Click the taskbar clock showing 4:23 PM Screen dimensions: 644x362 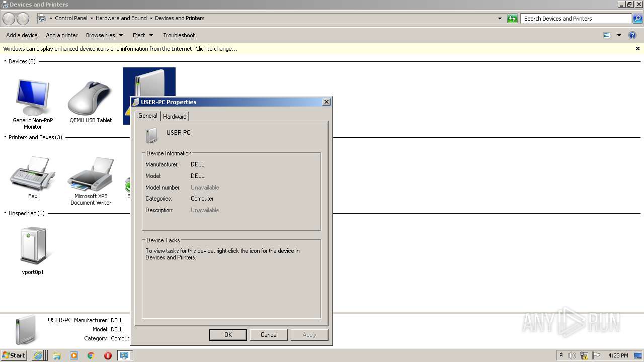[x=618, y=355]
